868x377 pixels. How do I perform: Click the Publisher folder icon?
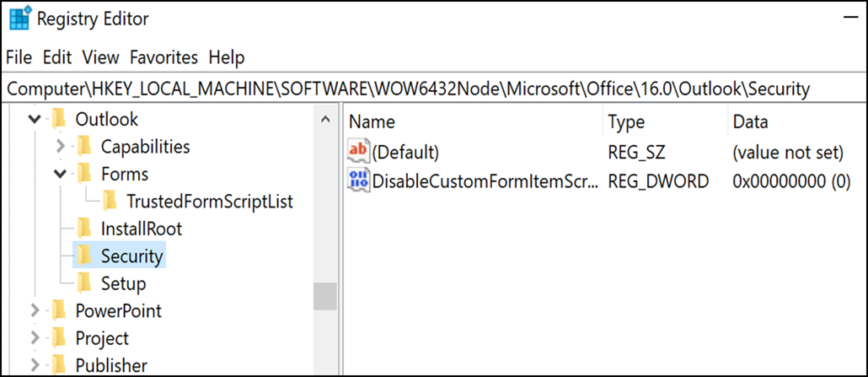(58, 365)
